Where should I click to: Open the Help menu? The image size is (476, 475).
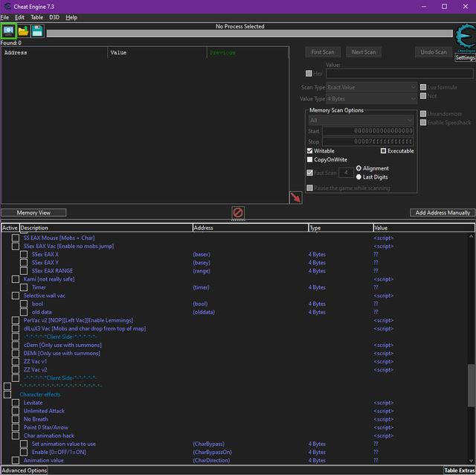pyautogui.click(x=71, y=17)
